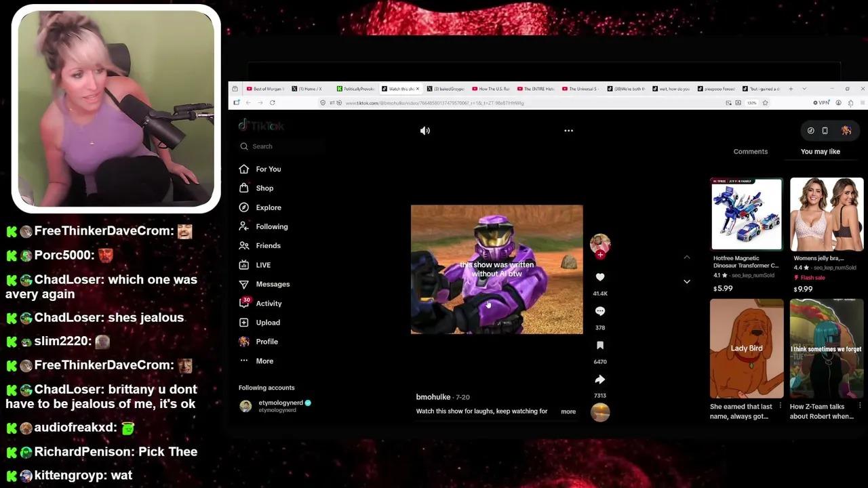
Task: Open the browser hamburger menu
Action: 863,103
